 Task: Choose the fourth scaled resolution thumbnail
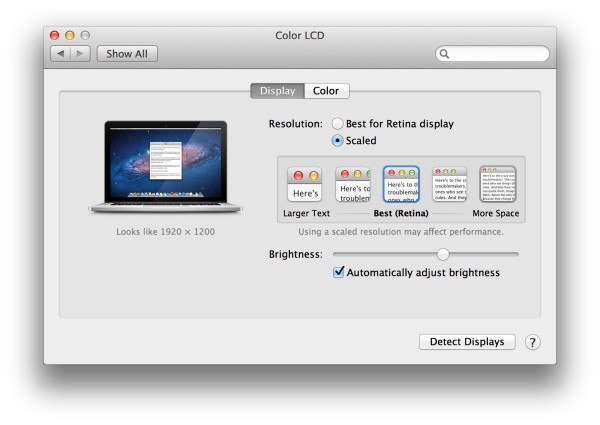coord(449,184)
